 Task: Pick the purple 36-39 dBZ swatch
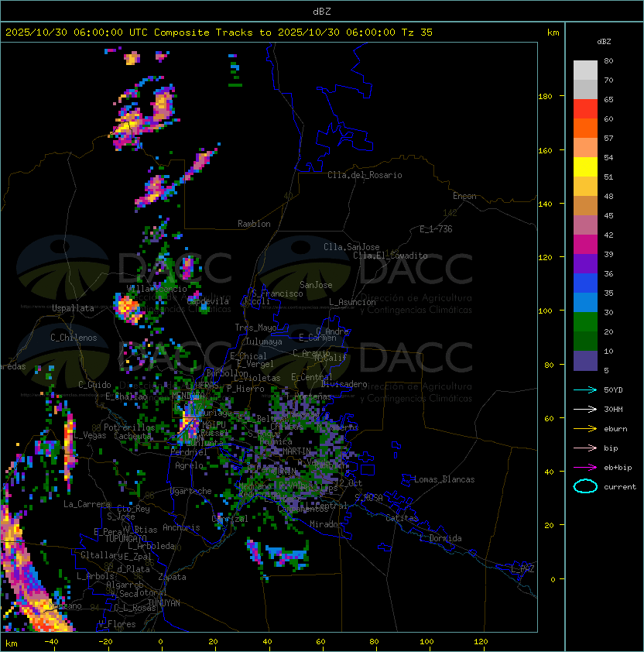click(585, 263)
